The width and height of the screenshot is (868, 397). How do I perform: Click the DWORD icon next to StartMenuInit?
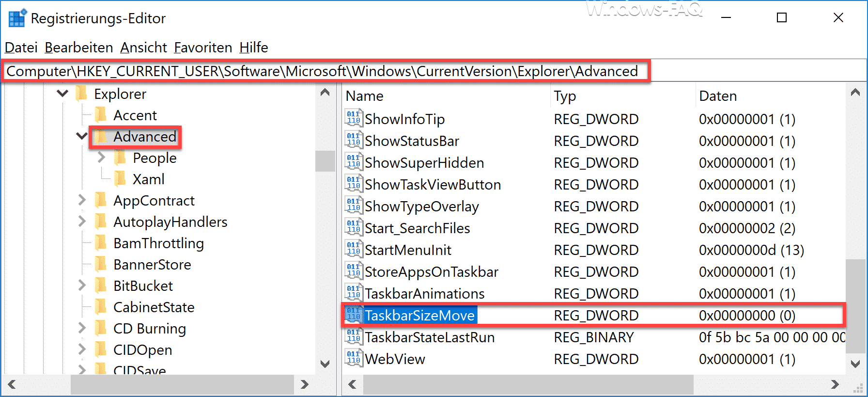click(354, 249)
